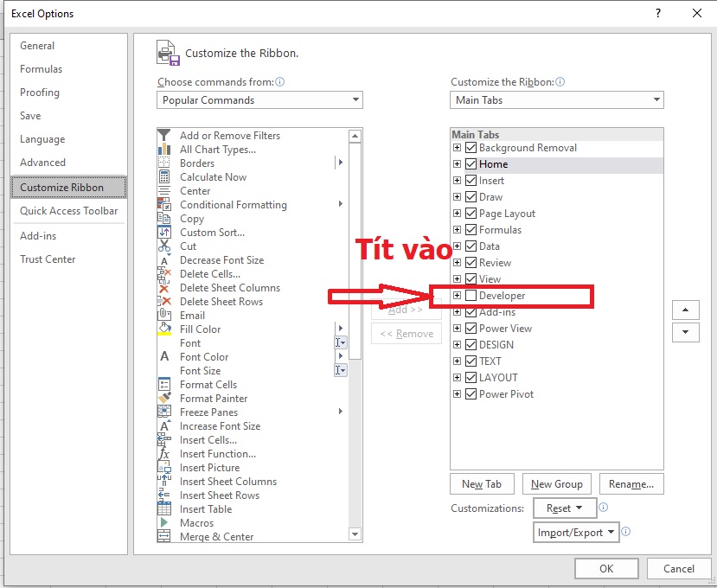Click the Fill Color paint bucket icon

pyautogui.click(x=164, y=329)
